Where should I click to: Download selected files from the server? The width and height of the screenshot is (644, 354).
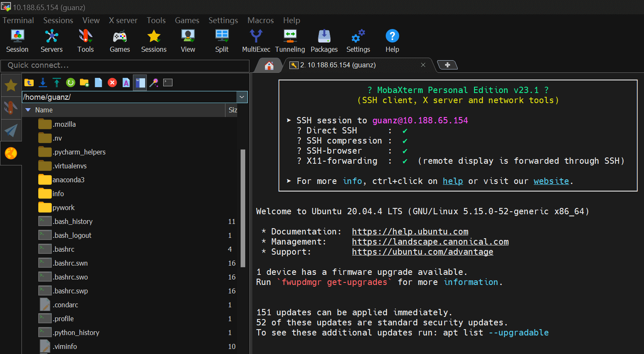click(x=43, y=83)
